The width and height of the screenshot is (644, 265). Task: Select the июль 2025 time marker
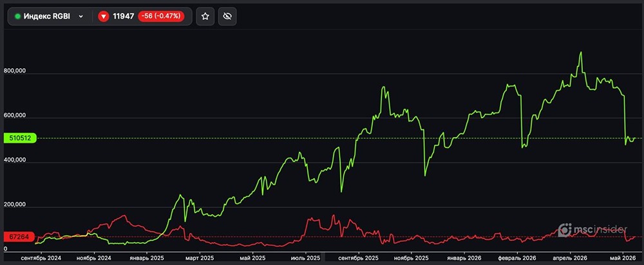point(305,258)
